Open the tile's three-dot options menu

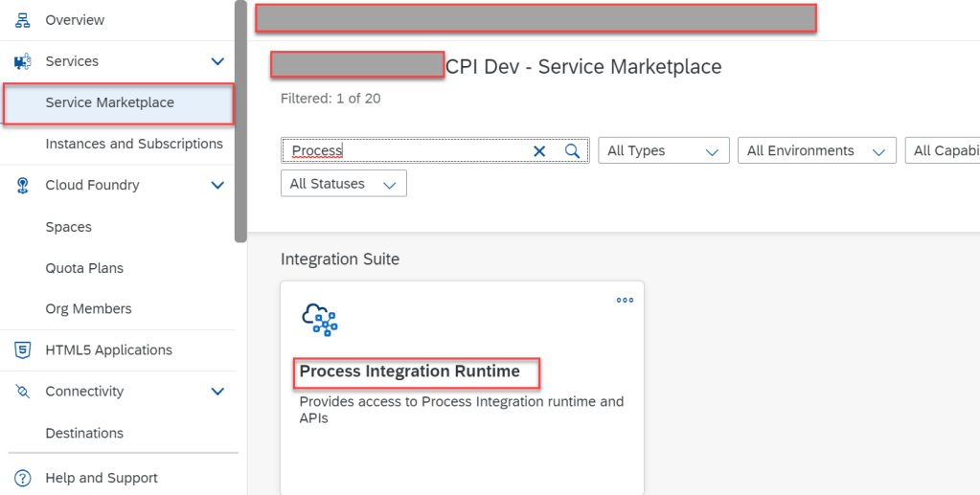tap(625, 300)
